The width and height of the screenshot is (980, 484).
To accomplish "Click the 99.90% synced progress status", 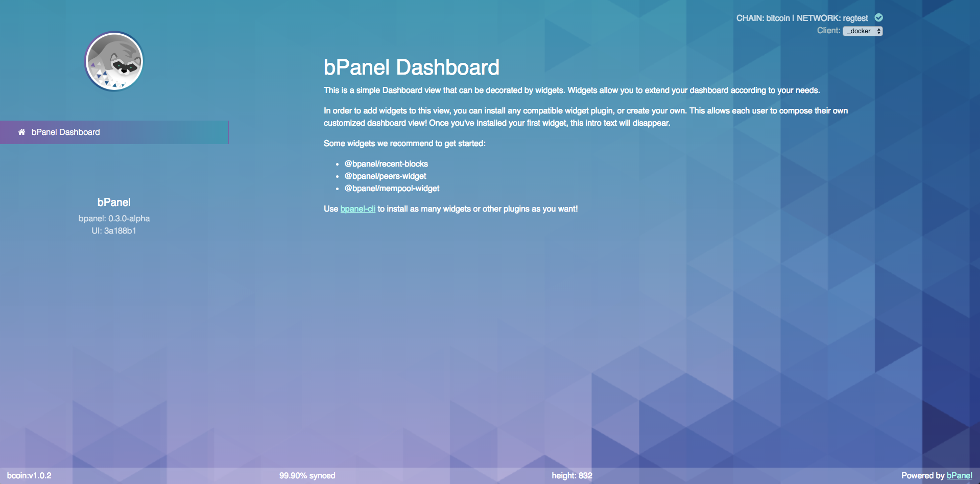I will pos(307,476).
